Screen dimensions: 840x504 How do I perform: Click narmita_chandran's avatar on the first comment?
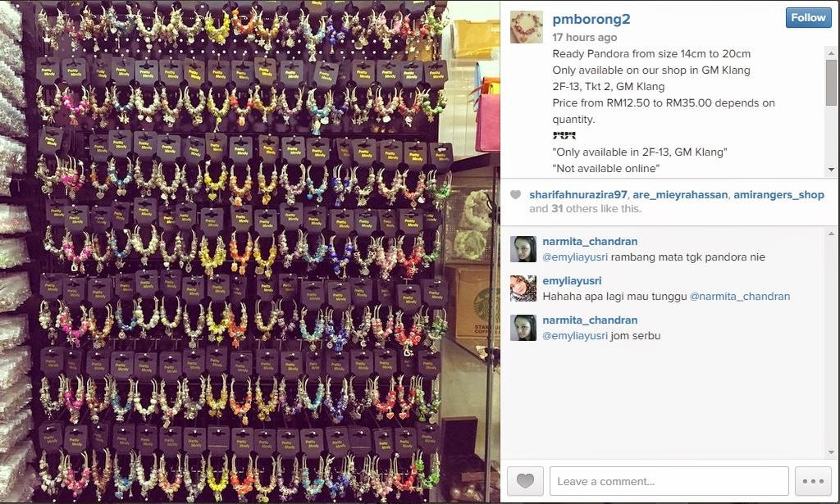pyautogui.click(x=523, y=249)
